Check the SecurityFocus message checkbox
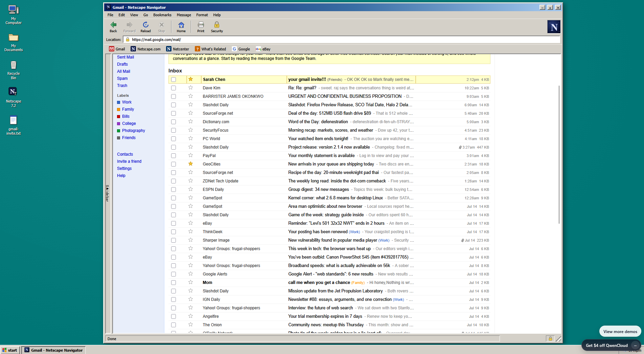Screen dimensions: 644x354 point(174,130)
